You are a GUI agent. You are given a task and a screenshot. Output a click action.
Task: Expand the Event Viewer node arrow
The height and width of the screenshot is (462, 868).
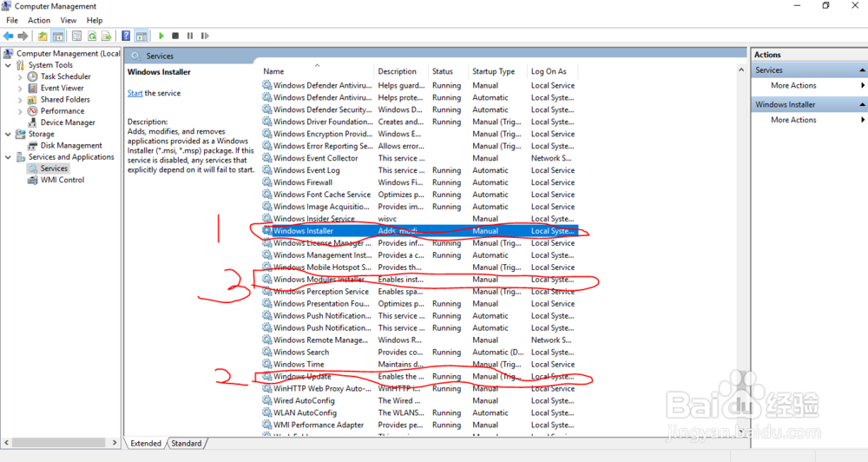coord(21,88)
